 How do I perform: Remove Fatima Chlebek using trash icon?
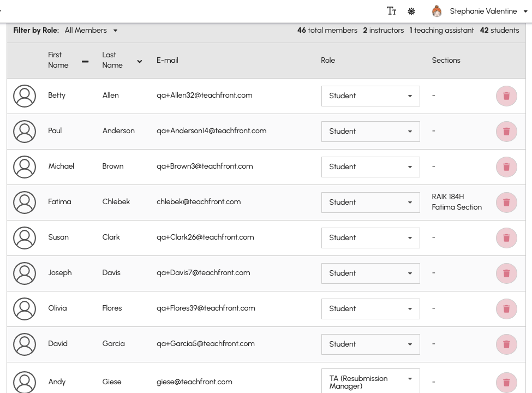tap(506, 203)
